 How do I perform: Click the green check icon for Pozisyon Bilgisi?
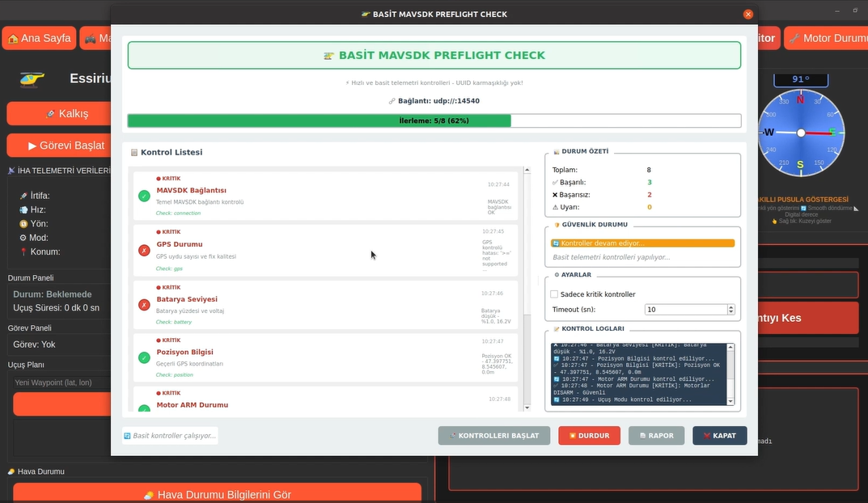144,357
